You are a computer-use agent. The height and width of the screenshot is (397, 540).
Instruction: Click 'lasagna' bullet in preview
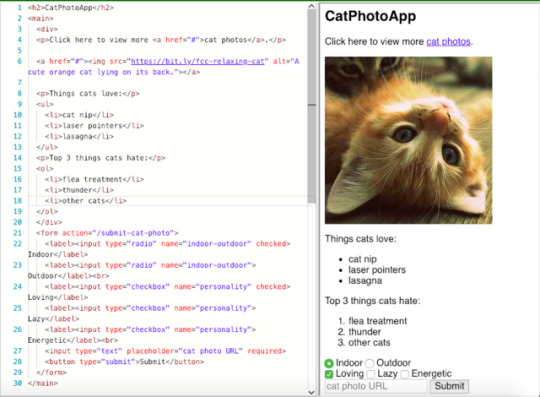365,281
